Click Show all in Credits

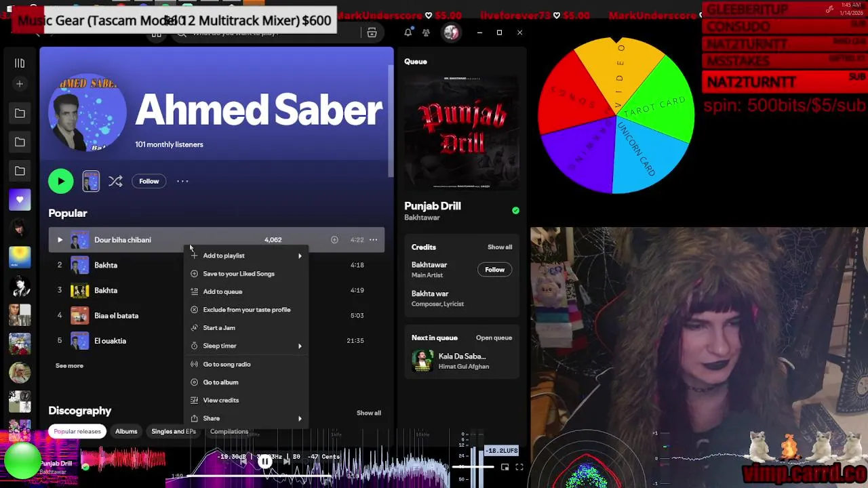(x=500, y=247)
